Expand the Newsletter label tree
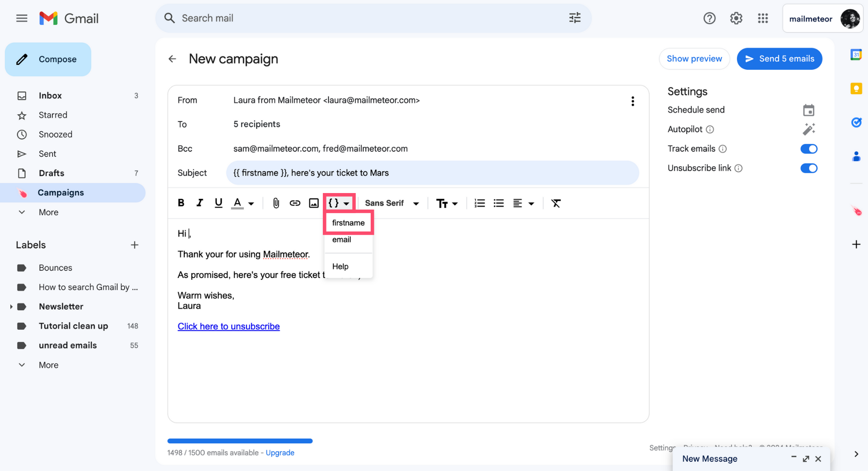The height and width of the screenshot is (471, 868). coord(11,307)
